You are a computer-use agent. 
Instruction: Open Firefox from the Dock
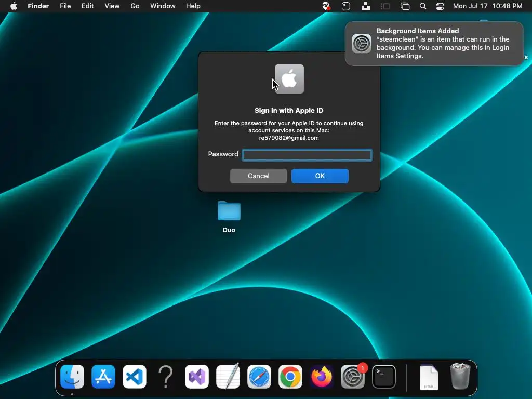[x=321, y=377]
